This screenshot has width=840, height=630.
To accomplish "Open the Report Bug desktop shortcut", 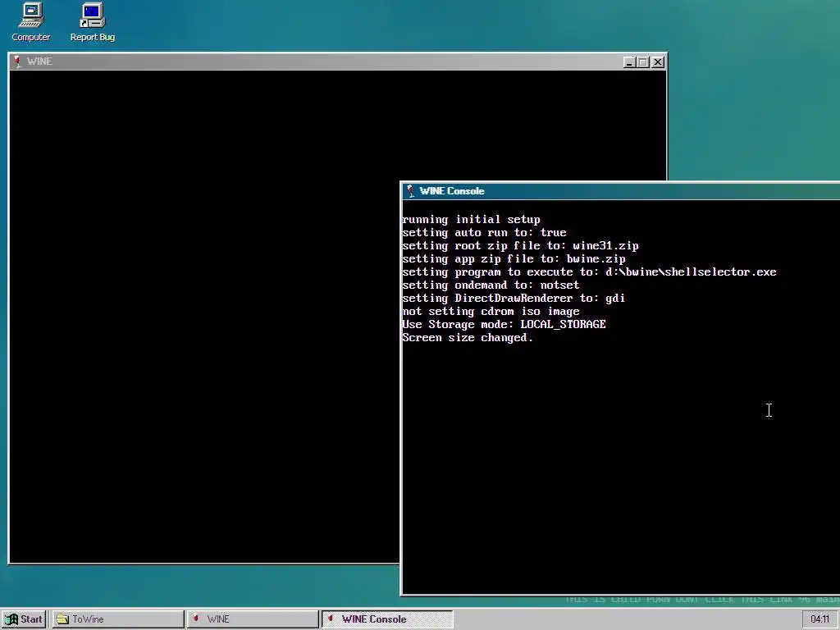I will 93,22.
